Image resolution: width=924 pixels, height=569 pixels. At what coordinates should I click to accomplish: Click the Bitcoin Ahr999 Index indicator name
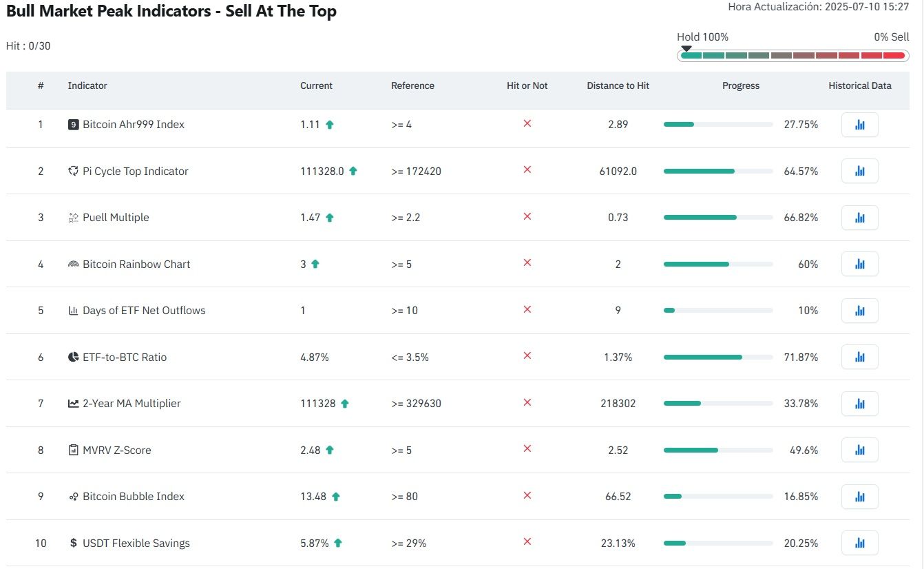coord(134,125)
